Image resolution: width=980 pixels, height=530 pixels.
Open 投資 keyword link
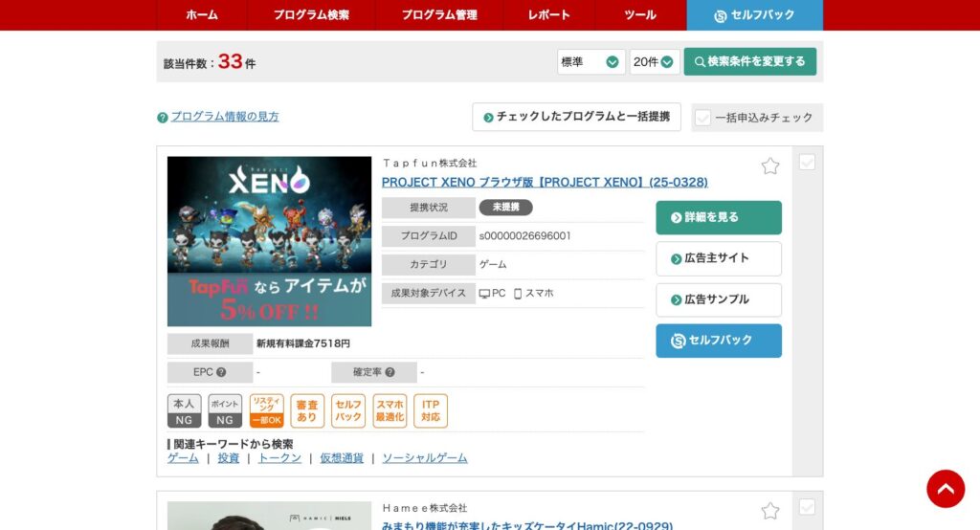coord(228,458)
